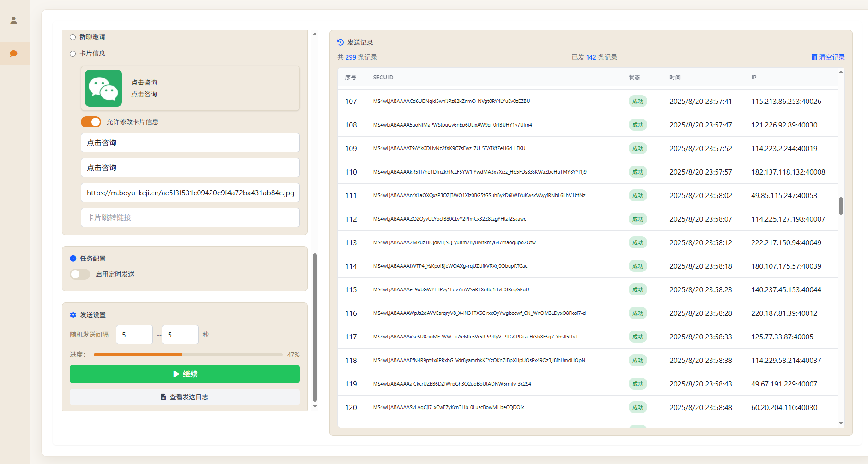868x464 pixels.
Task: Click the records table scroll down arrow
Action: pos(841,423)
